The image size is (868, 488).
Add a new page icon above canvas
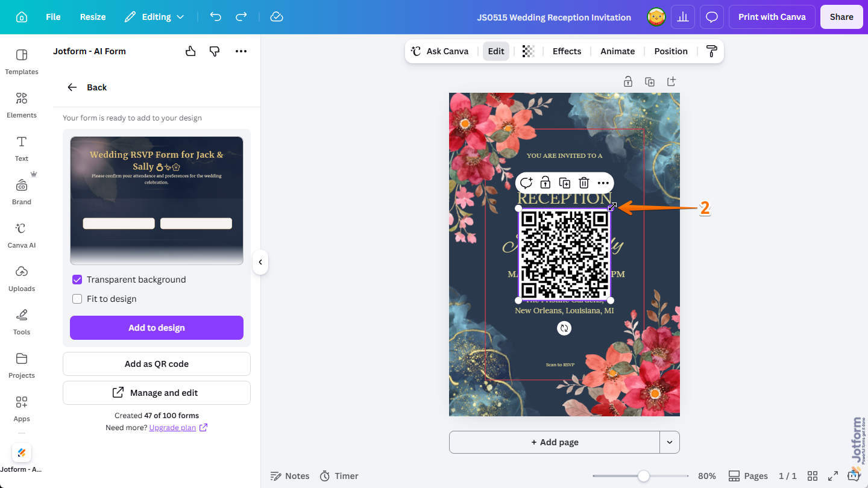(x=671, y=81)
